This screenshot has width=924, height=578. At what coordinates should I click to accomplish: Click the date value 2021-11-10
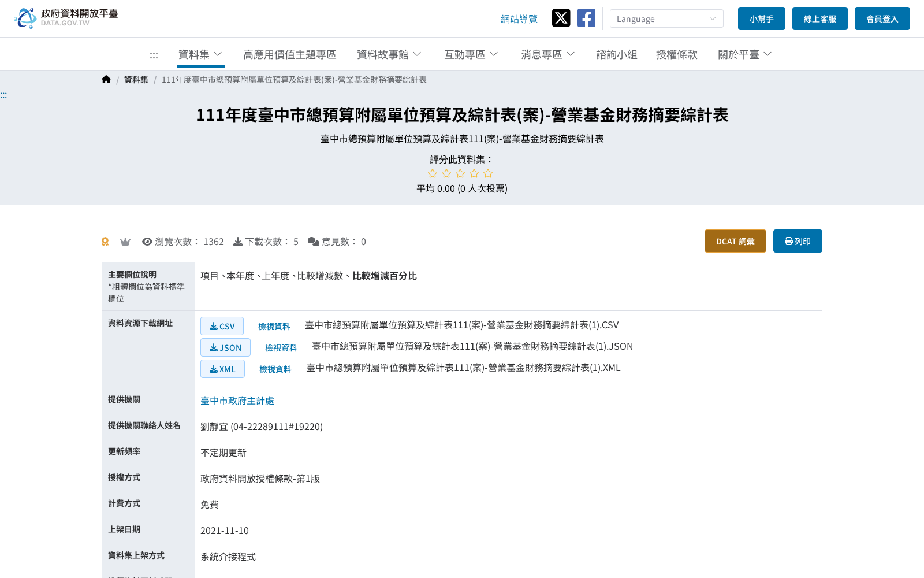pos(225,531)
